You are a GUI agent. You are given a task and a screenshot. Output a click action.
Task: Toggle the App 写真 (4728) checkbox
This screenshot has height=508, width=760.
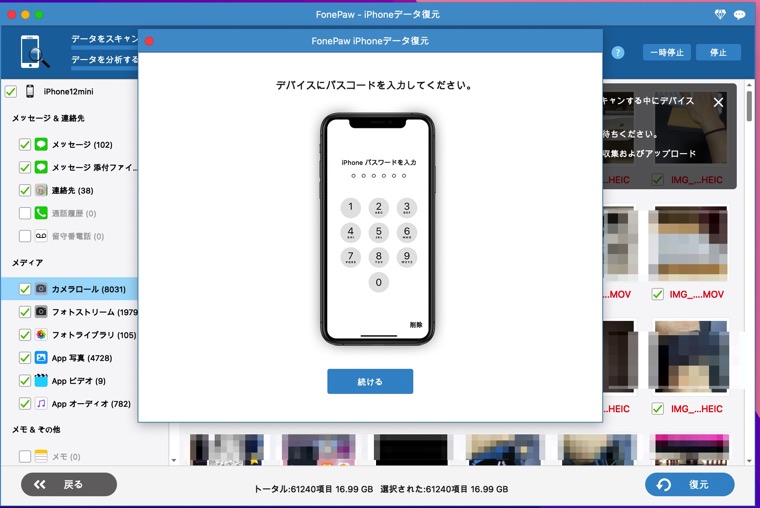(x=25, y=358)
